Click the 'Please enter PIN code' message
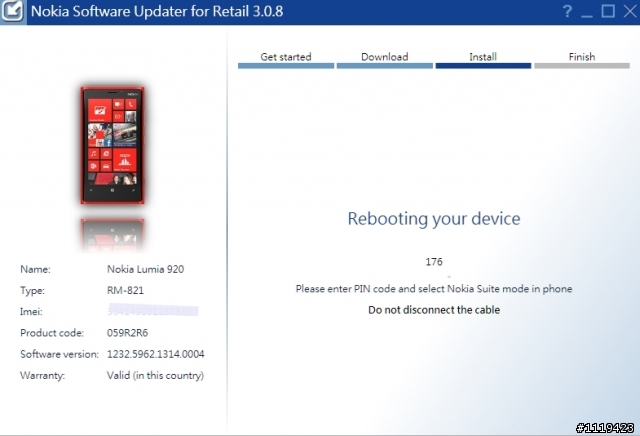Screen dimensions: 640x436 [434, 289]
